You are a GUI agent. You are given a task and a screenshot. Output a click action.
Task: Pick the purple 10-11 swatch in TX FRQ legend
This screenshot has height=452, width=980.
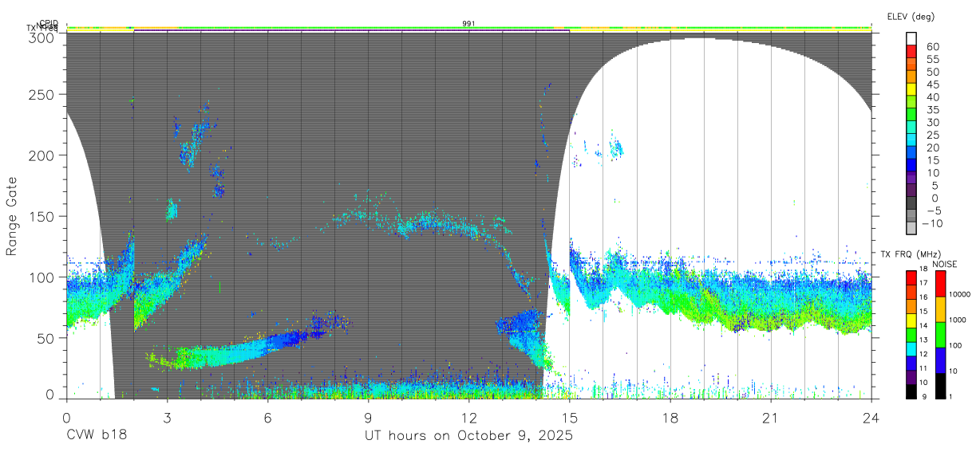[911, 378]
